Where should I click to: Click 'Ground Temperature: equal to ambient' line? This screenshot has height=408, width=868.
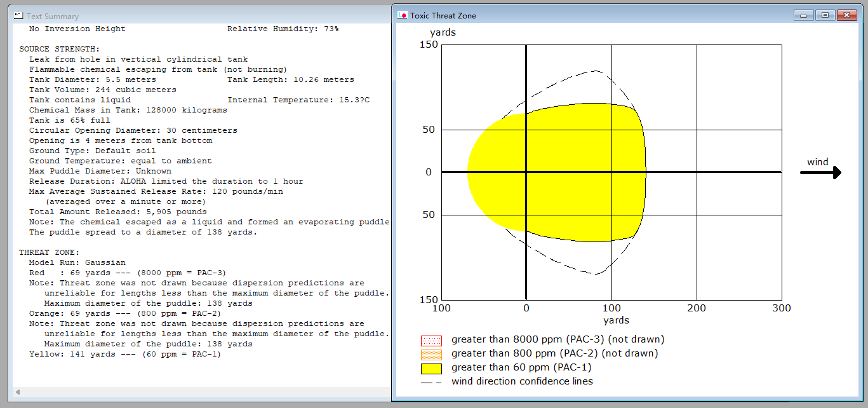click(x=121, y=161)
